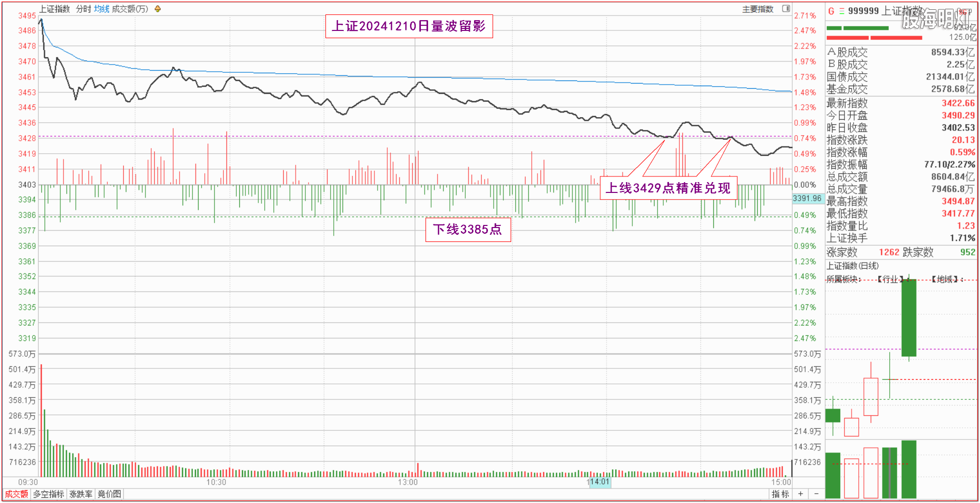Image resolution: width=980 pixels, height=503 pixels.
Task: Click the red sell-volume bar under the header
Action: 874,38
